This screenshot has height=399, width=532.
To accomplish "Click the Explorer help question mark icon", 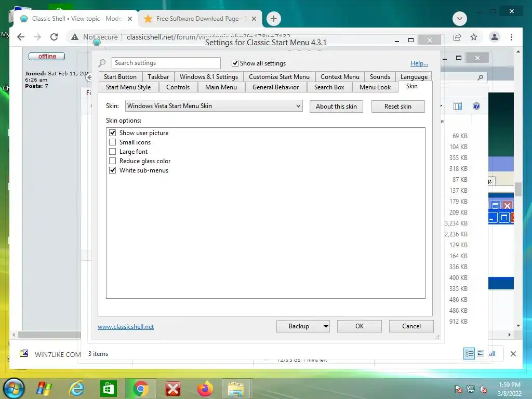I will [476, 106].
